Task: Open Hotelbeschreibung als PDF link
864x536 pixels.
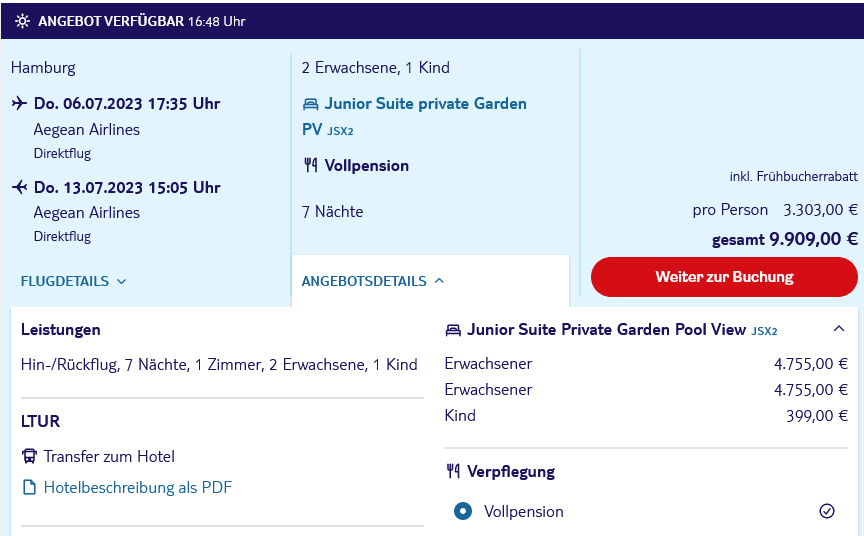Action: [138, 487]
